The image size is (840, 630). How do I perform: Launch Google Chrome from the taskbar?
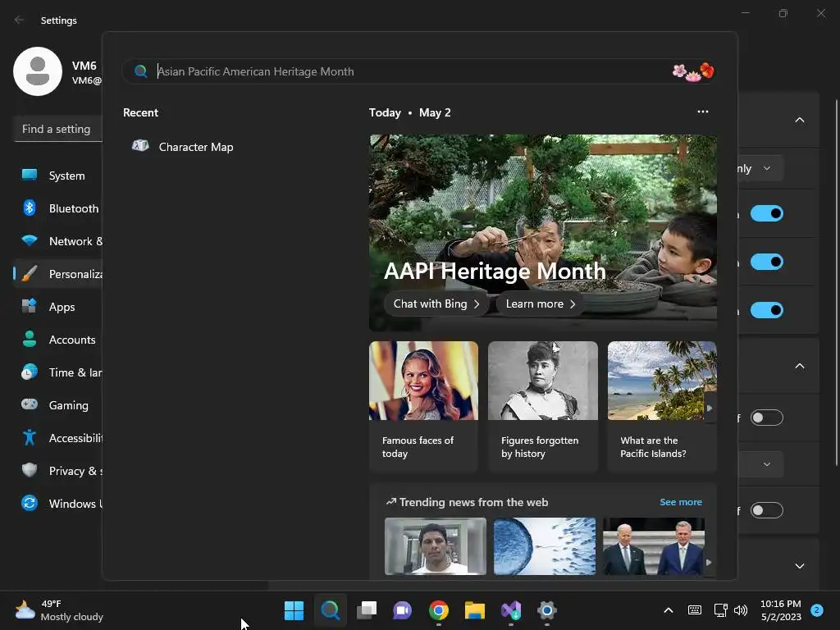point(439,610)
